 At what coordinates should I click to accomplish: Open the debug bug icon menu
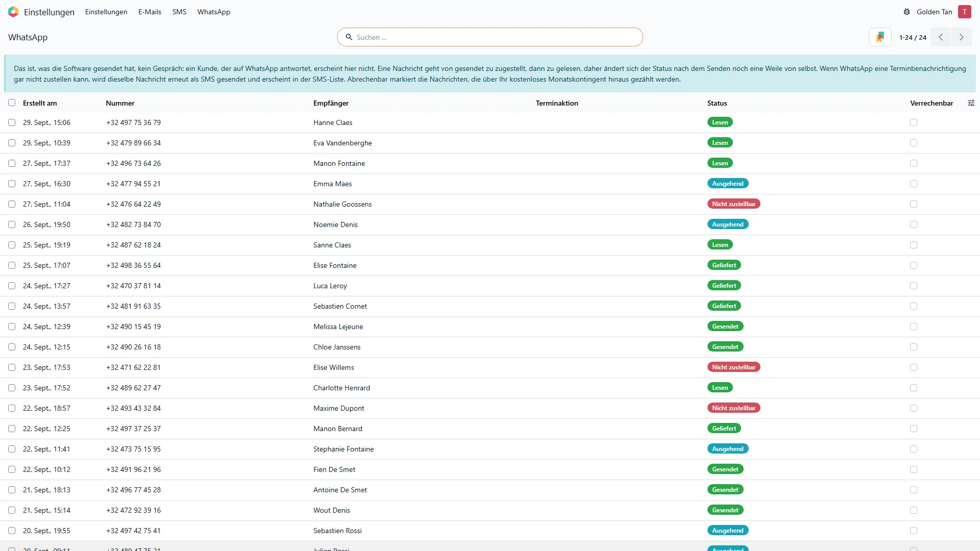click(x=906, y=12)
